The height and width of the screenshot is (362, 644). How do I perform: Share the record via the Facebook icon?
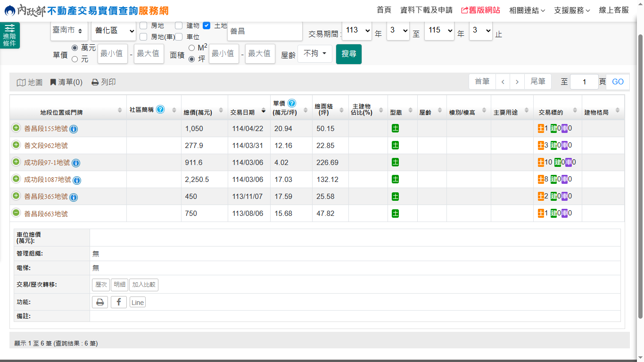[119, 302]
